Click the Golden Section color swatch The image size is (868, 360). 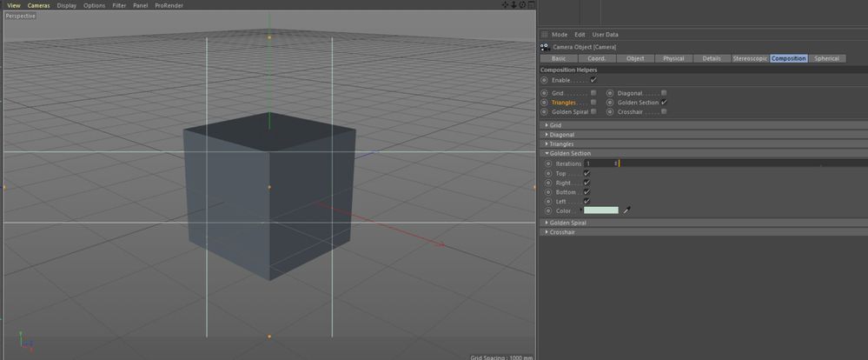coord(601,210)
